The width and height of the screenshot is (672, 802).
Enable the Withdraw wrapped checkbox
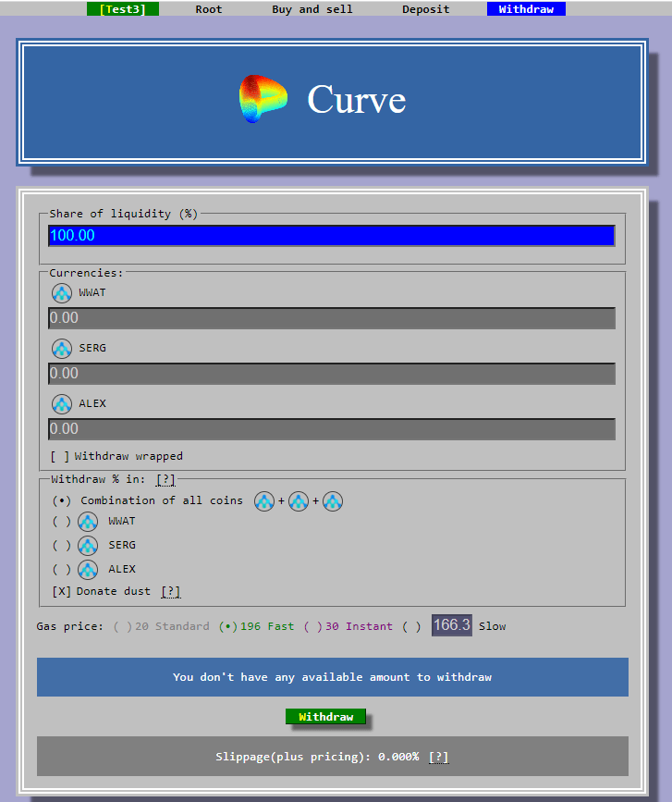point(60,456)
